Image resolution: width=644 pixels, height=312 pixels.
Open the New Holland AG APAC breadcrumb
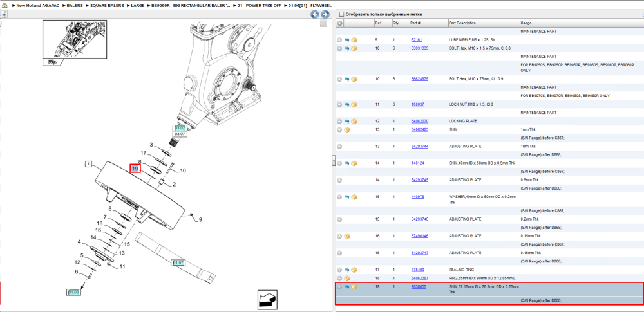(37, 6)
